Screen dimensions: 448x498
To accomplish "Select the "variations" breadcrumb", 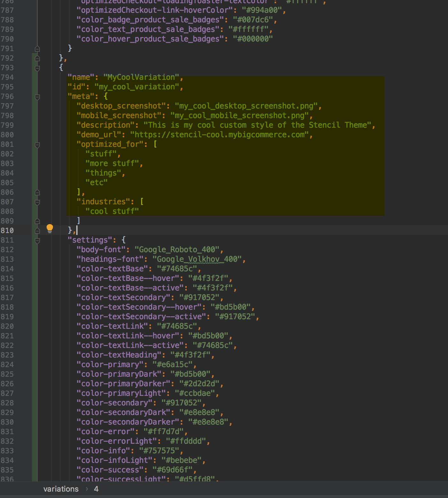I will [61, 489].
